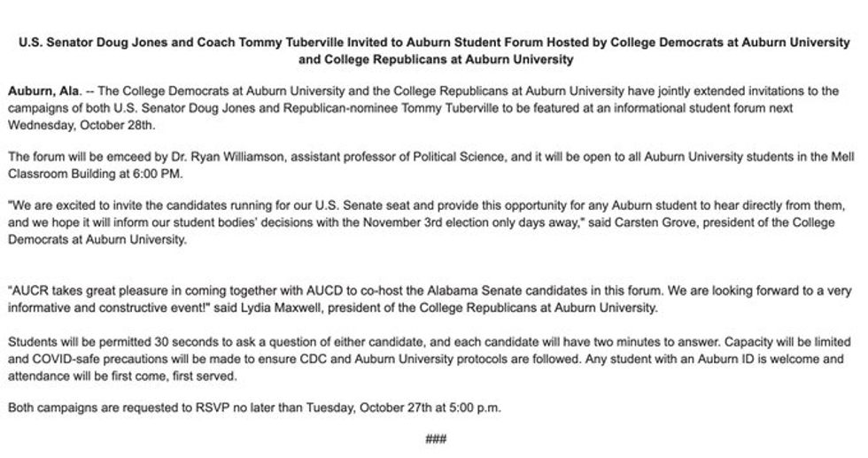868x458 pixels.
Task: Click 'November 3rd election' phrase
Action: (423, 222)
